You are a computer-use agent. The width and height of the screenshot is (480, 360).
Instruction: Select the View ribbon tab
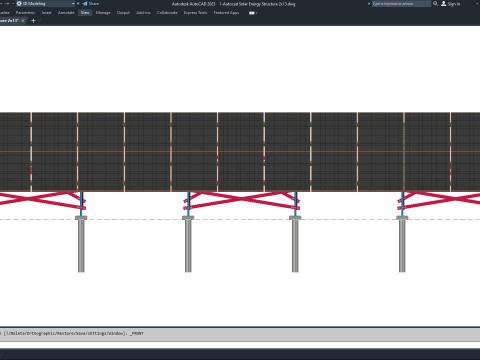(x=85, y=13)
